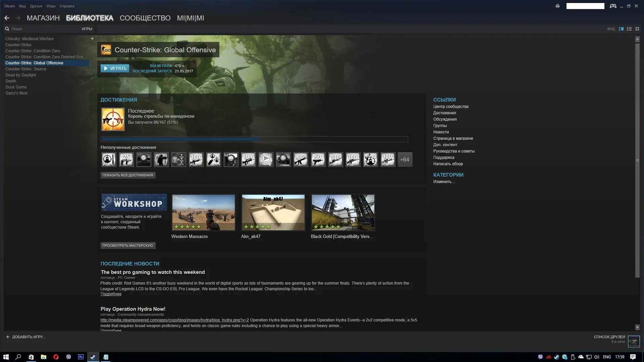Select the 1,000 rifle locked achievement
Screen dimensions: 644x362
(x=301, y=160)
